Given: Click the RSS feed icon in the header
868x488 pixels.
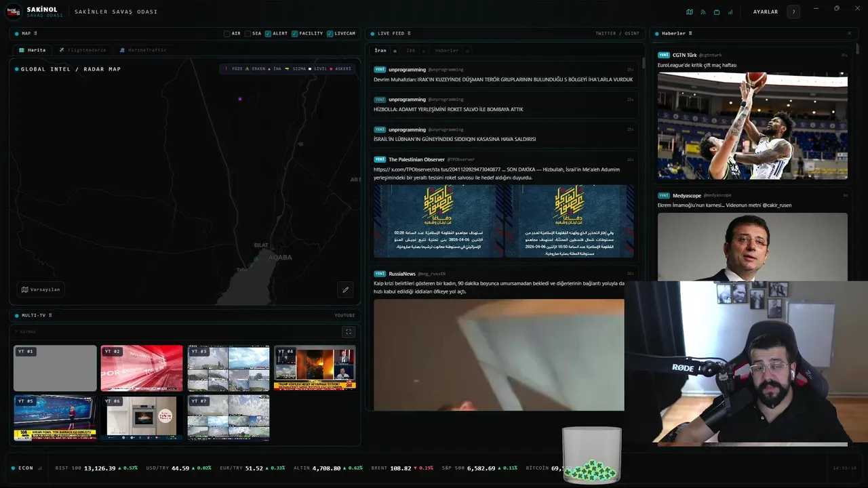Looking at the screenshot, I should click(x=703, y=12).
